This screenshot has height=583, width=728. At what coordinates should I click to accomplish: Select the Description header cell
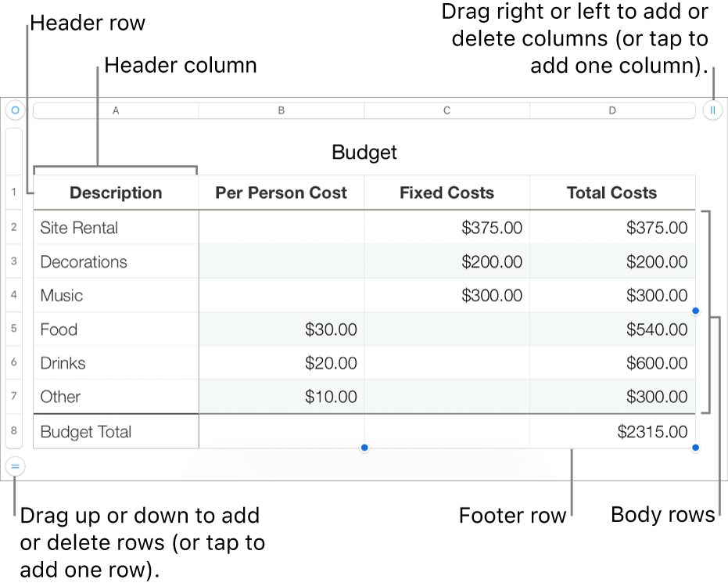[x=116, y=193]
